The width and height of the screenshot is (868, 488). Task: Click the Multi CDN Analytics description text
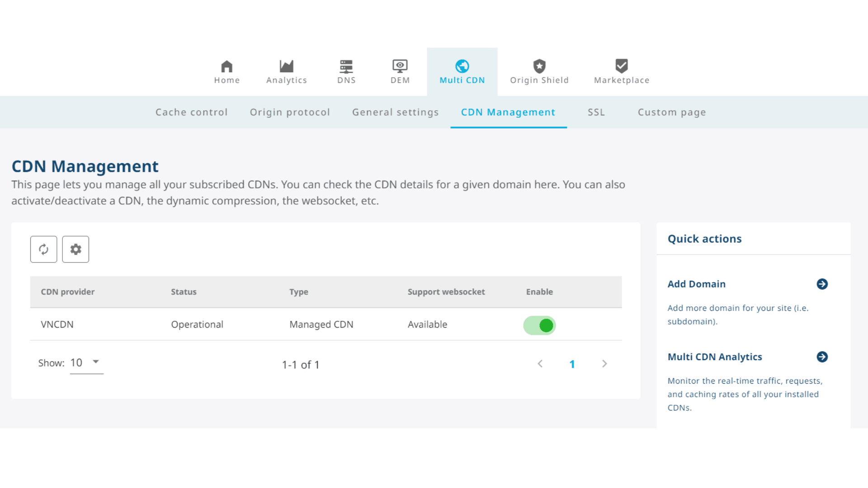point(745,394)
